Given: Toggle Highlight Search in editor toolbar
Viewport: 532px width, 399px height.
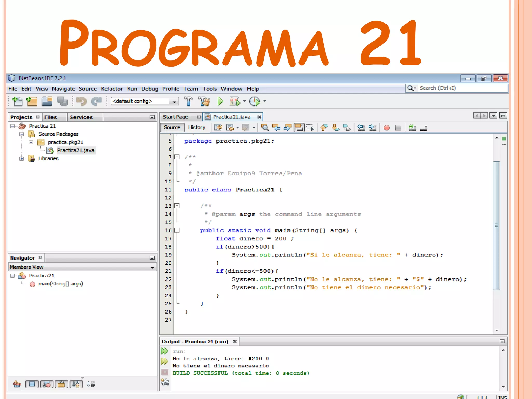Looking at the screenshot, I should (299, 128).
